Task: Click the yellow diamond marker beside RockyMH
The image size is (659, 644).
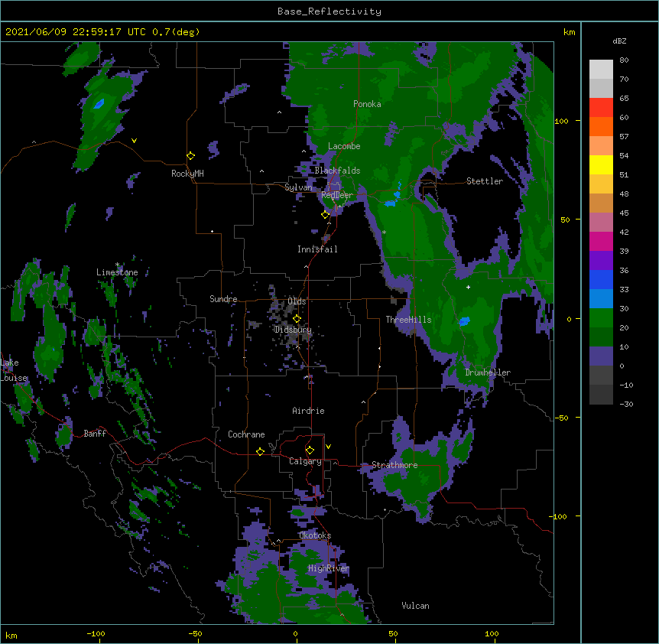Action: pyautogui.click(x=191, y=156)
